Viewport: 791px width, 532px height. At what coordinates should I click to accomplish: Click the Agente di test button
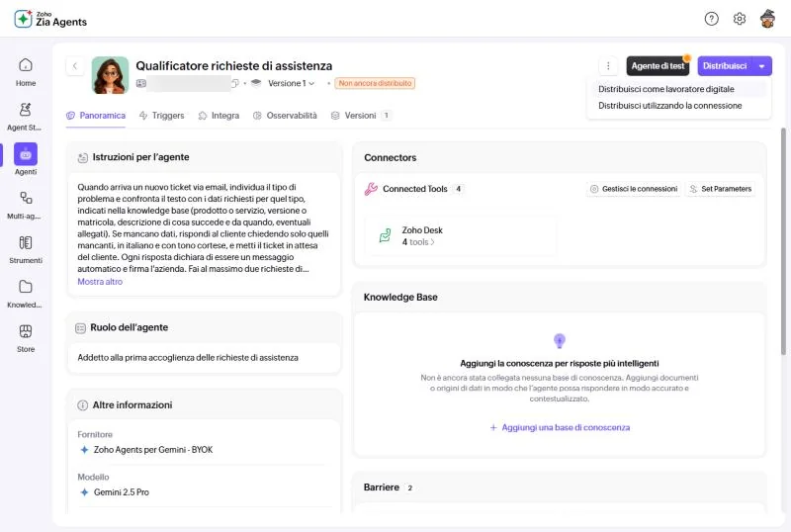658,66
